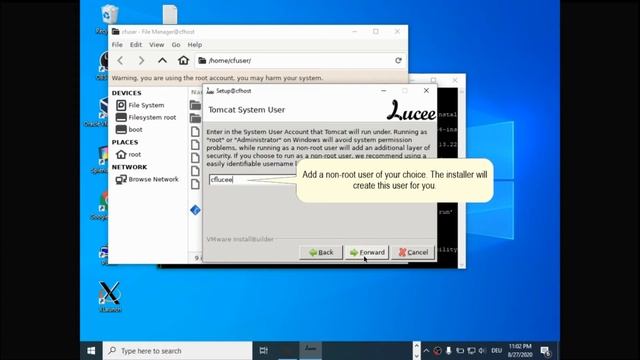Cancel the Lucee setup
Image resolution: width=640 pixels, height=360 pixels.
click(x=413, y=252)
